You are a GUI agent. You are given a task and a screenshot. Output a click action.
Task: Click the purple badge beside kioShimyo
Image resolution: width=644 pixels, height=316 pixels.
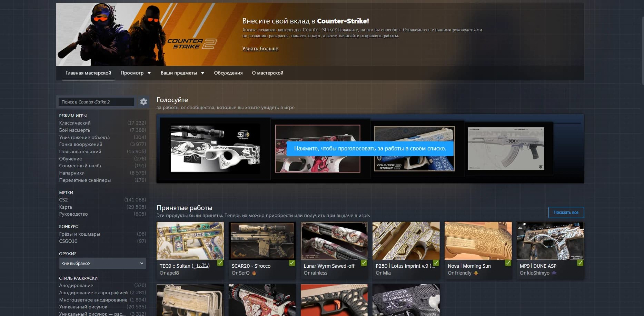tap(554, 273)
